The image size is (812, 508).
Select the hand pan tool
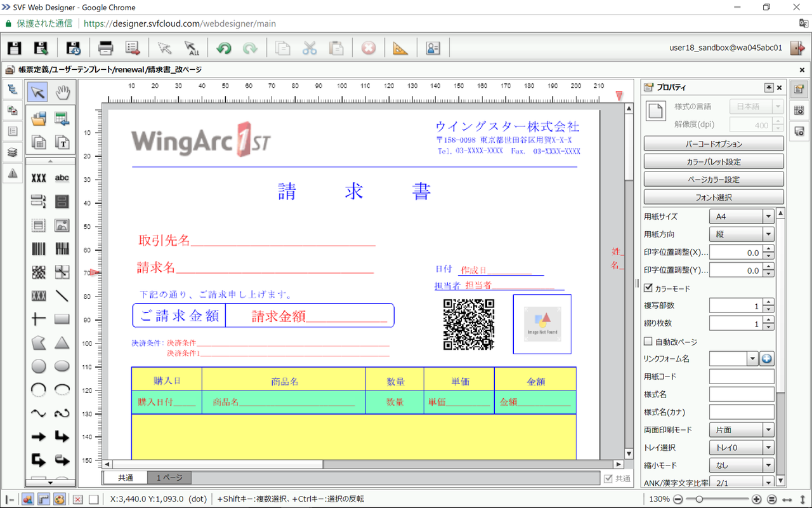coord(62,93)
